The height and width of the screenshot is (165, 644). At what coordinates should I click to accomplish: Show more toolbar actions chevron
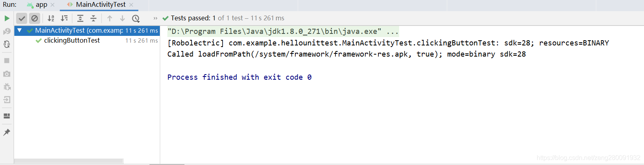click(x=155, y=18)
